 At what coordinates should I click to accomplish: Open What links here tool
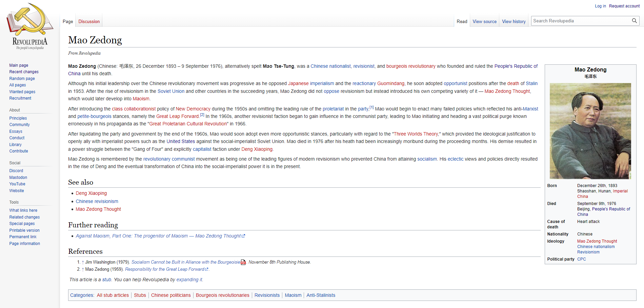point(23,210)
